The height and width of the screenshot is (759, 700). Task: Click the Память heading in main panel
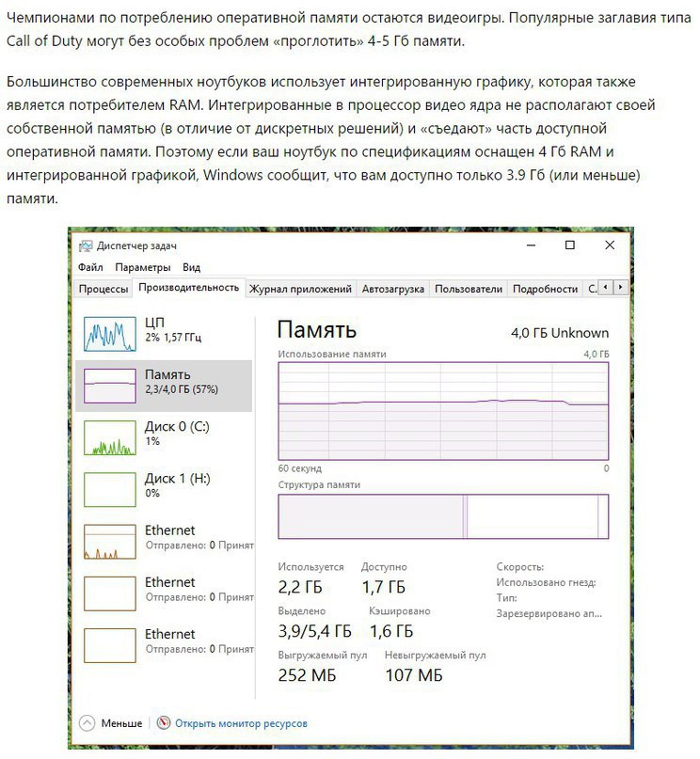[x=317, y=330]
